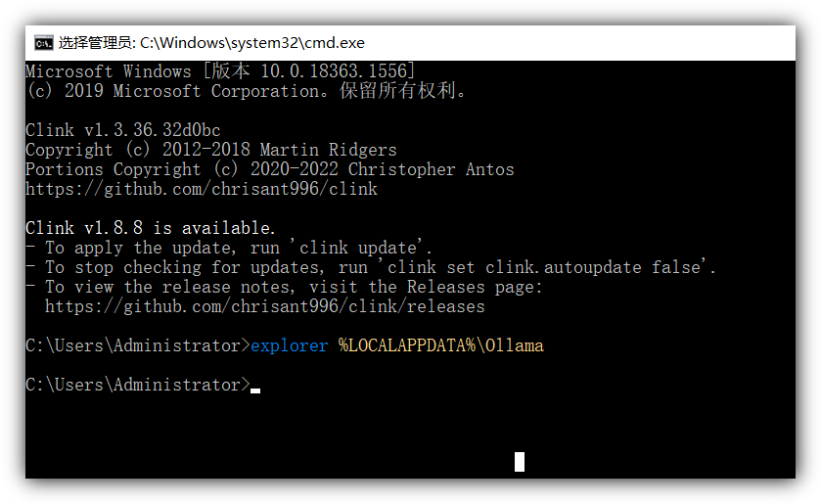Click '%LOCALAPPDATA%\Ollama' argument text

pos(441,345)
